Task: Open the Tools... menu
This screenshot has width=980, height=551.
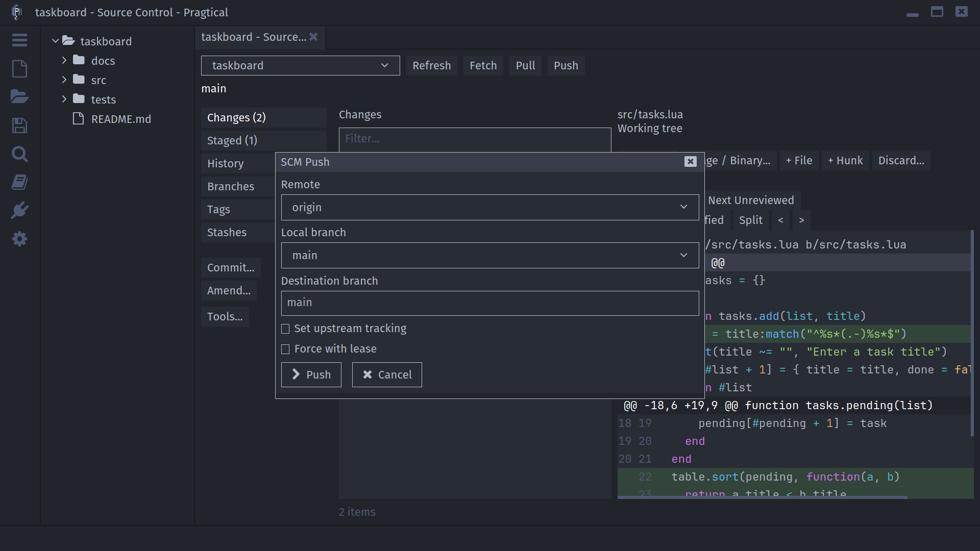Action: click(225, 316)
